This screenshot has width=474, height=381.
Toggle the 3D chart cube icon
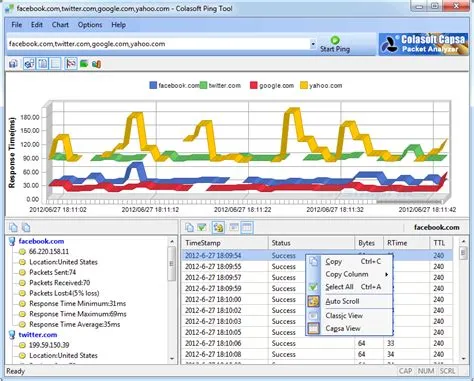pyautogui.click(x=29, y=63)
